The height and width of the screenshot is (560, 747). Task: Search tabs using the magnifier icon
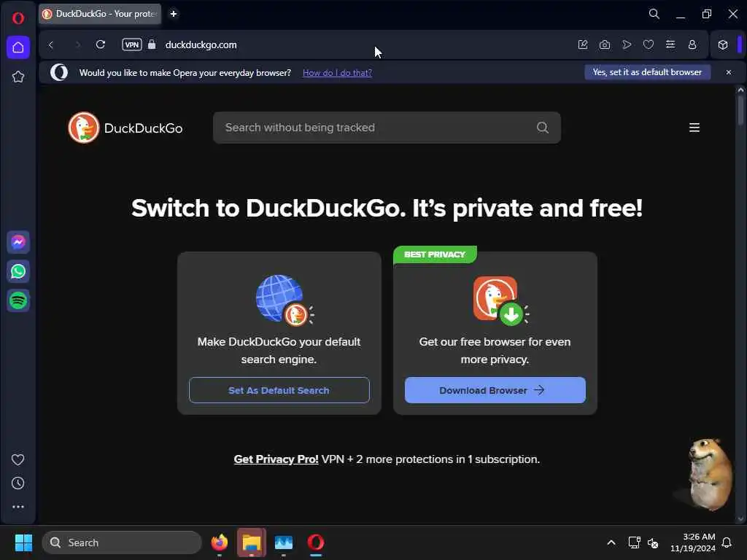[x=654, y=14]
